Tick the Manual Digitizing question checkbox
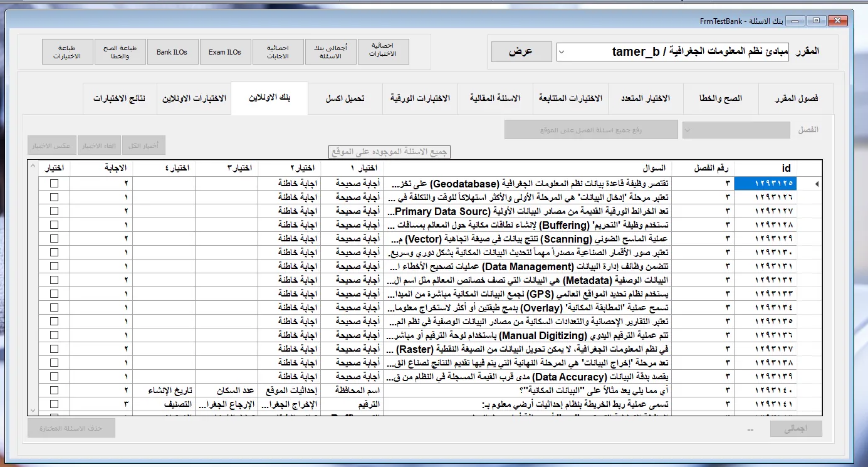 pyautogui.click(x=55, y=335)
